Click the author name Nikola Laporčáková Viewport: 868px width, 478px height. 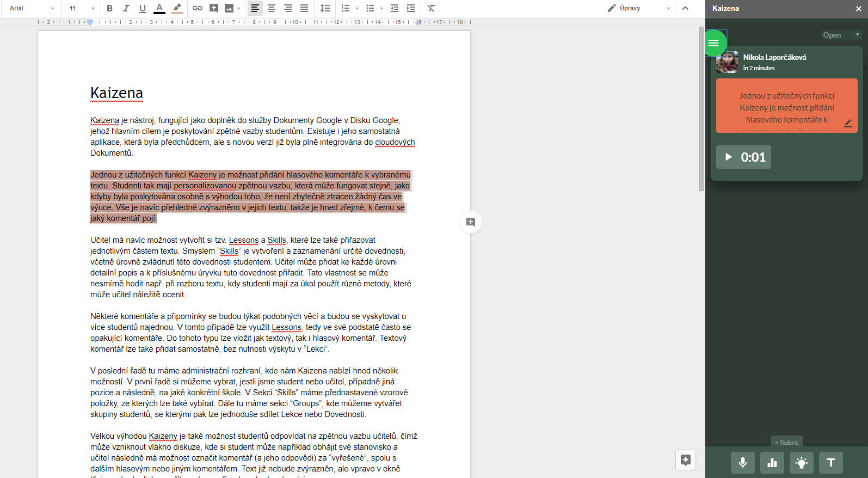pos(775,57)
